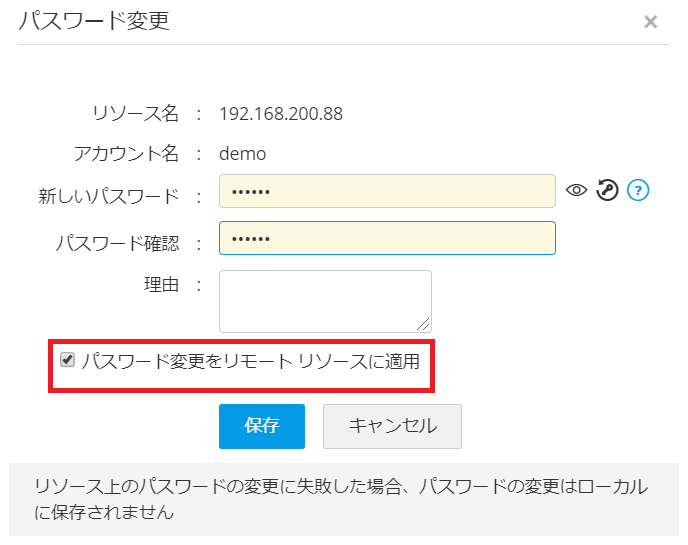Focus the 新しいパスワード input field
Image resolution: width=688 pixels, height=545 pixels.
click(387, 191)
